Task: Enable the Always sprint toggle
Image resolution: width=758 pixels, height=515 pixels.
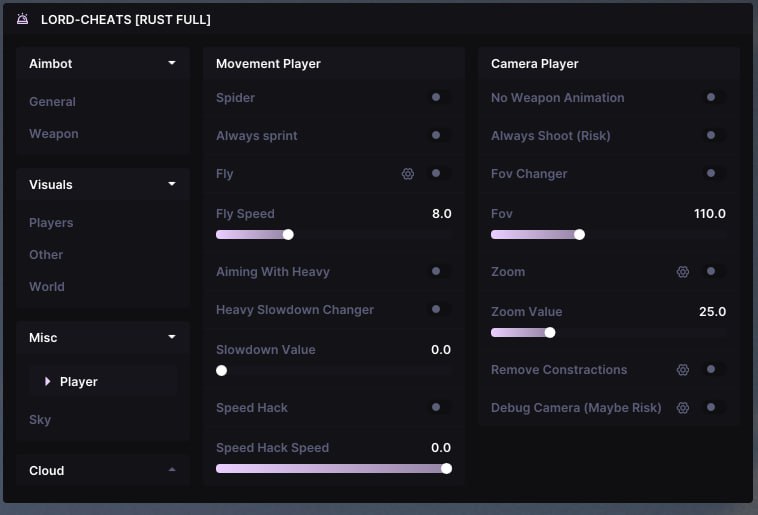Action: click(x=437, y=136)
